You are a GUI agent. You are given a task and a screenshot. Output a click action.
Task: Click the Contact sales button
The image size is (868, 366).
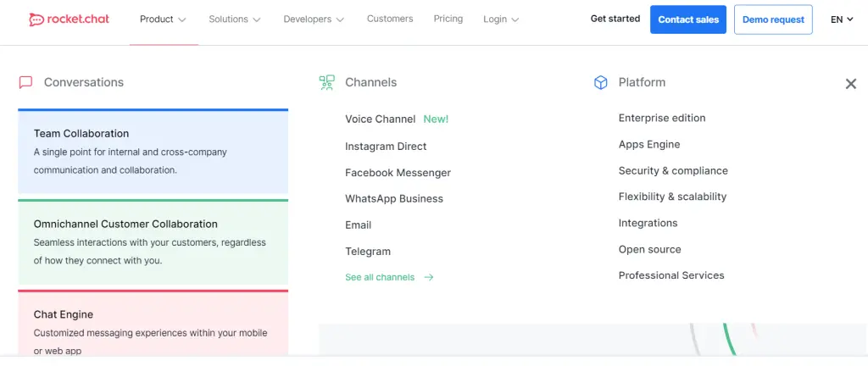click(x=687, y=19)
